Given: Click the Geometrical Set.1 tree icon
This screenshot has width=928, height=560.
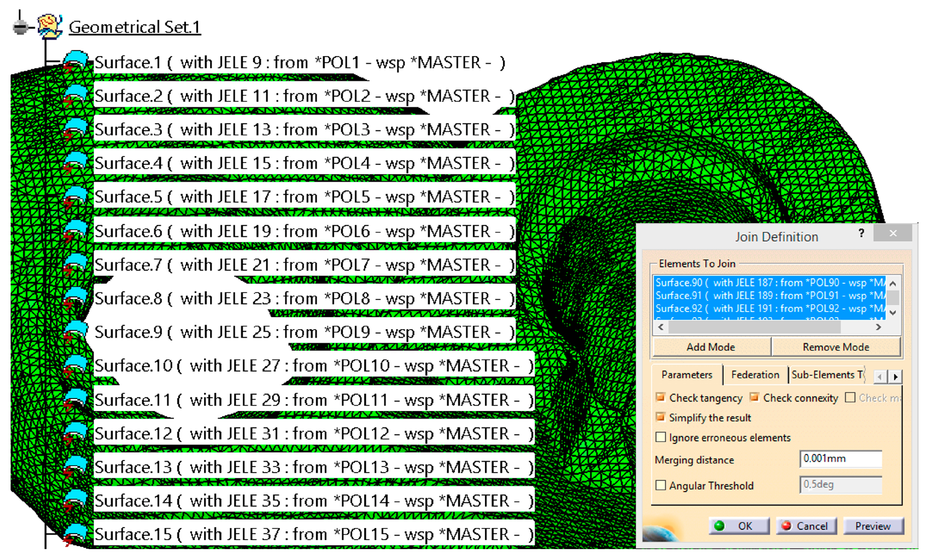Looking at the screenshot, I should 50,26.
